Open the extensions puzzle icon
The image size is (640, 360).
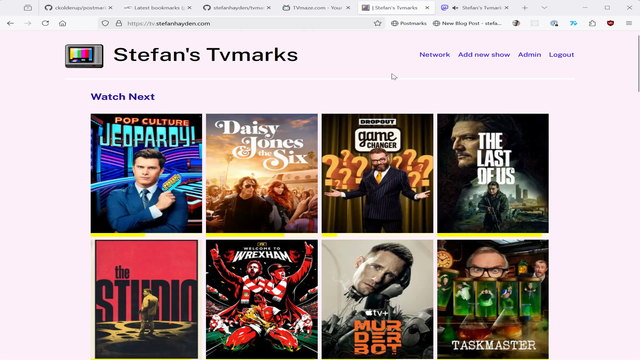pos(592,23)
